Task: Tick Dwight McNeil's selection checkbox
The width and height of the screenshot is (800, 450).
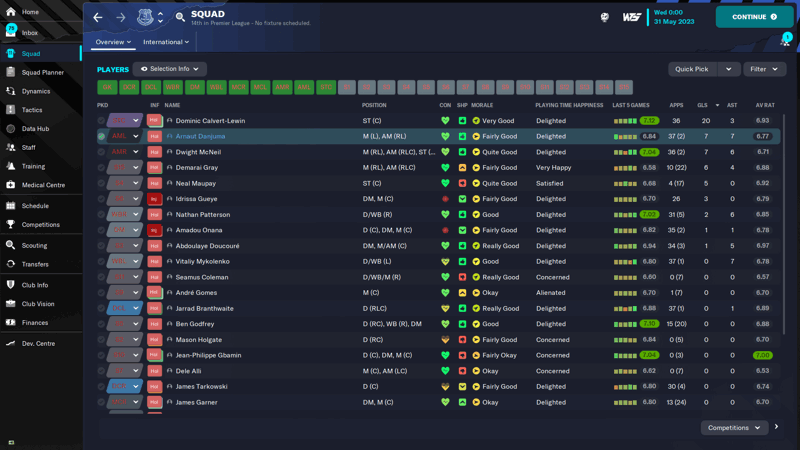Action: click(x=101, y=152)
